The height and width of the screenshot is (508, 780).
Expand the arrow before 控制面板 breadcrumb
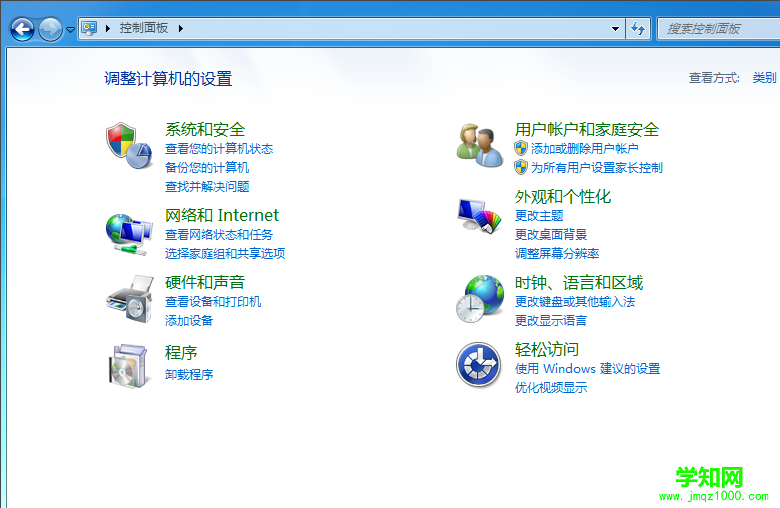pyautogui.click(x=107, y=28)
